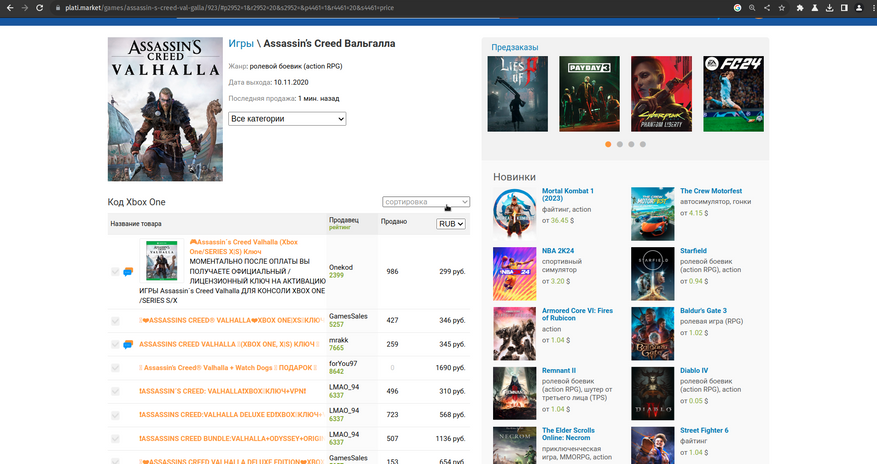Reload the page
The width and height of the screenshot is (877, 464).
[x=39, y=8]
